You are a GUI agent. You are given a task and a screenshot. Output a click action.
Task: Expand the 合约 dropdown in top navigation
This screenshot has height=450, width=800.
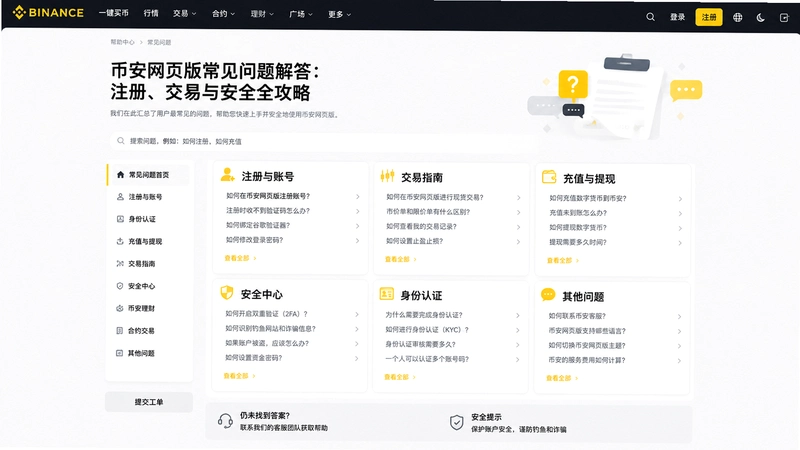[x=223, y=14]
